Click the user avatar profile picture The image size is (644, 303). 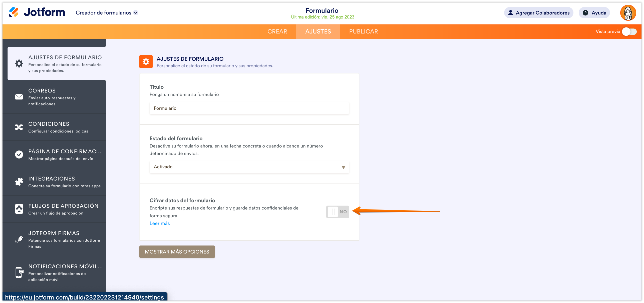pos(628,13)
